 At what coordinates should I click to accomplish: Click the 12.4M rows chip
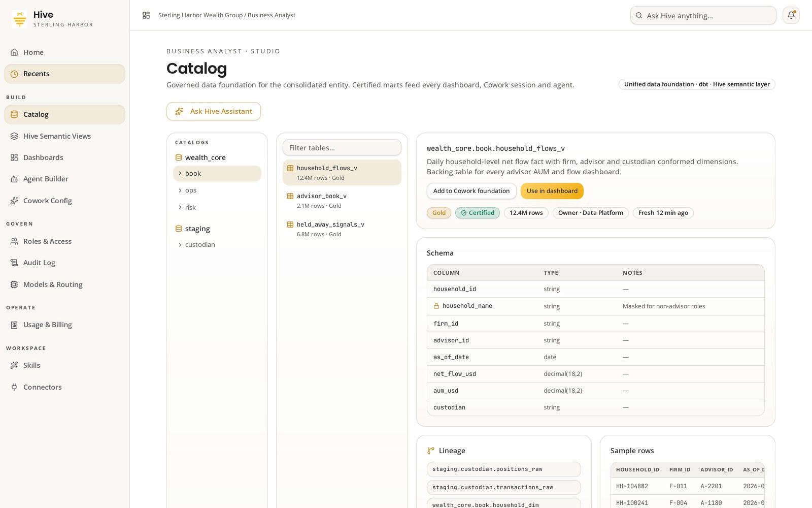(x=526, y=213)
